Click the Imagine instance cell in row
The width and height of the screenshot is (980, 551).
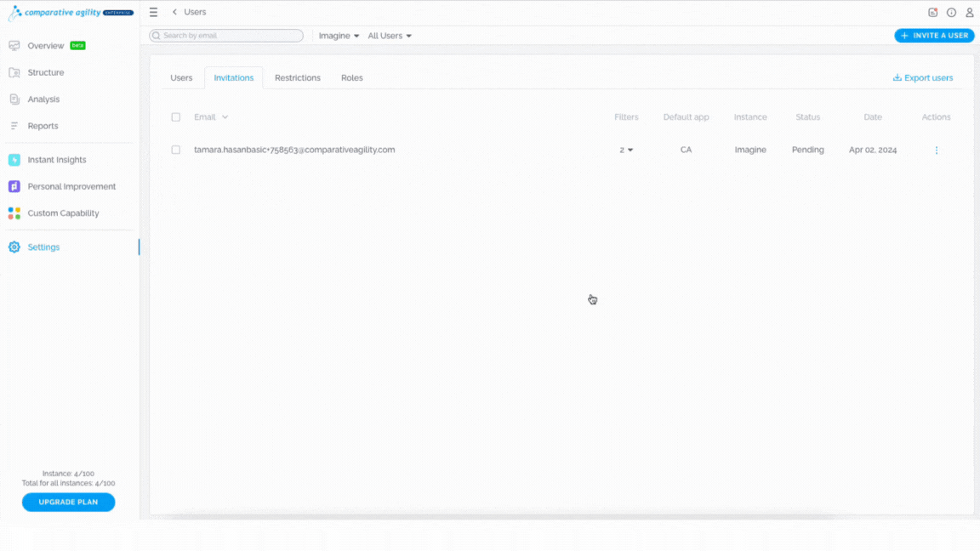pos(750,150)
